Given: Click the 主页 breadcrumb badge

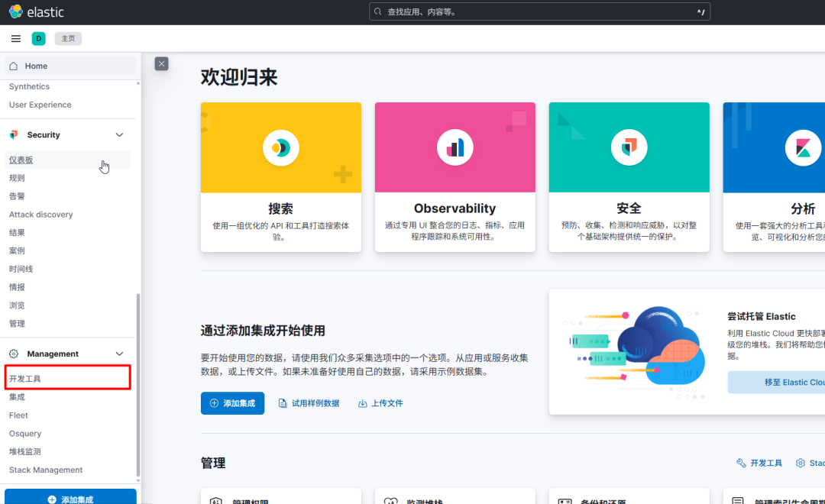Looking at the screenshot, I should [x=69, y=38].
